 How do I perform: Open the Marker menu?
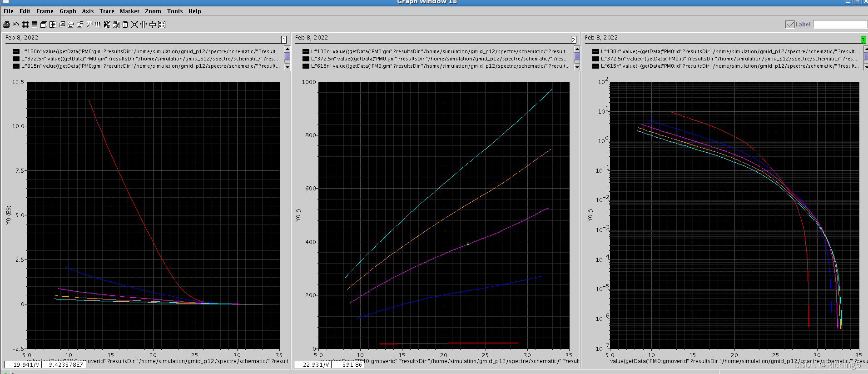click(x=129, y=11)
